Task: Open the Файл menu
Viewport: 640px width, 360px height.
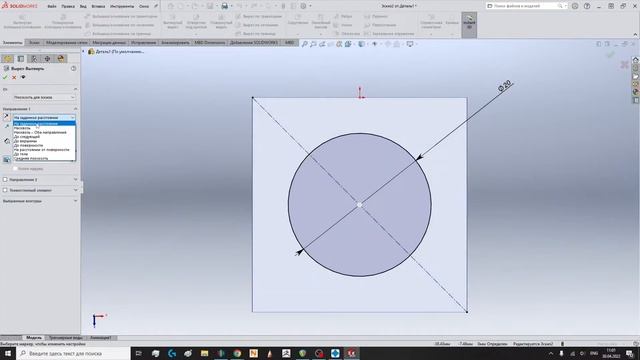Action: tap(52, 6)
